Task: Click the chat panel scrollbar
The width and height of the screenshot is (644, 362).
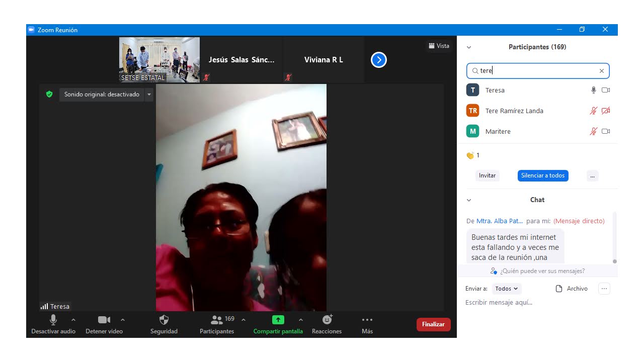Action: click(614, 236)
